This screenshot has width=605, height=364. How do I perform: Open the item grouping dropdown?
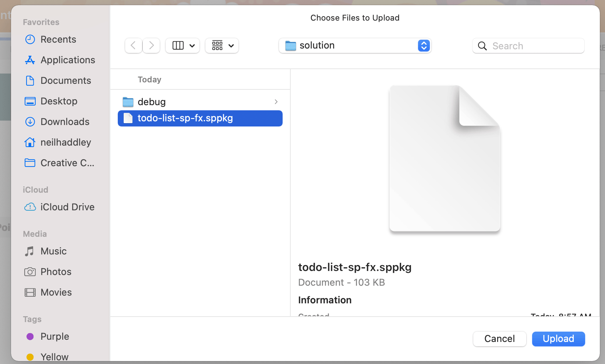pos(222,46)
